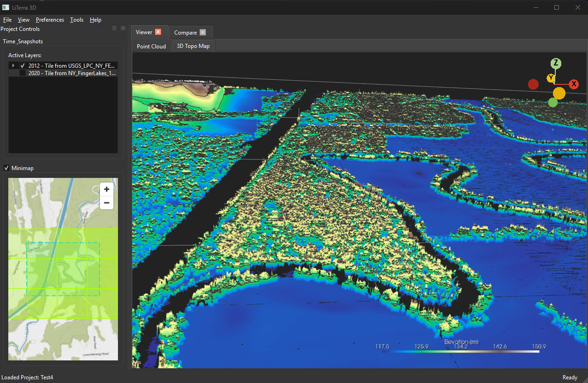The image size is (588, 383).
Task: Open the Tools menu
Action: pos(76,20)
